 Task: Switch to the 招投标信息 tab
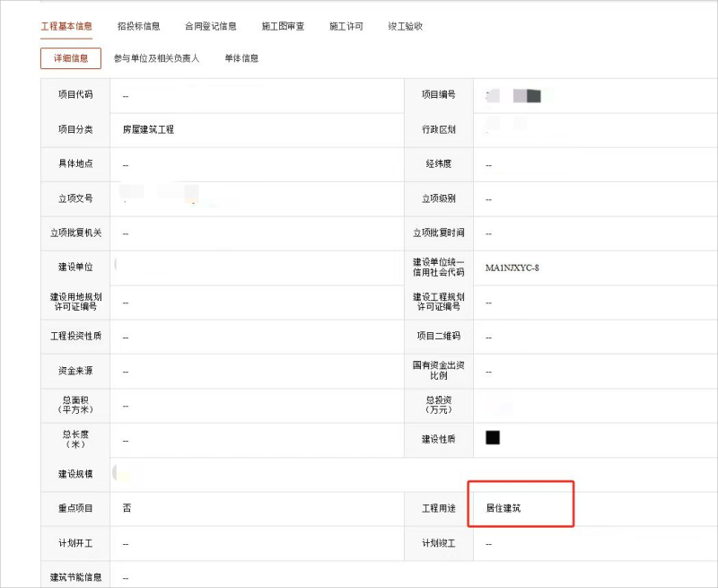point(138,26)
